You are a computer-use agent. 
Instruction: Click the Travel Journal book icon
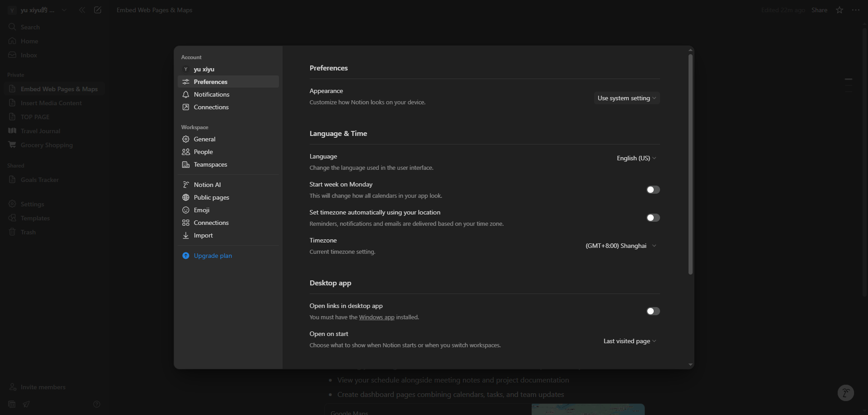[x=12, y=131]
